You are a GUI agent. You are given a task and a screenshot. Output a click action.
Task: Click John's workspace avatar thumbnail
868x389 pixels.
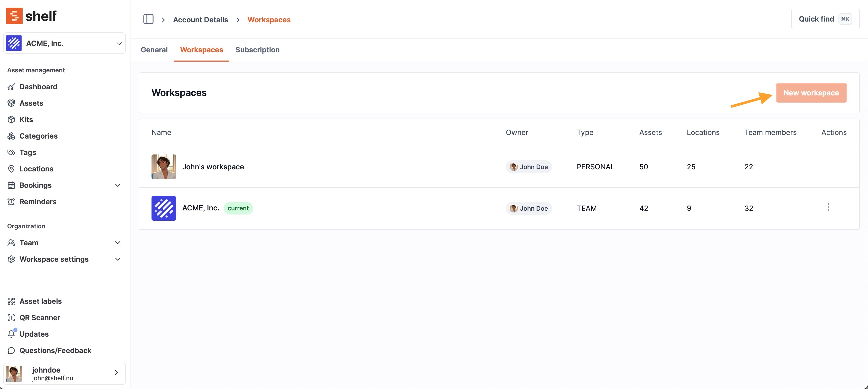(164, 167)
